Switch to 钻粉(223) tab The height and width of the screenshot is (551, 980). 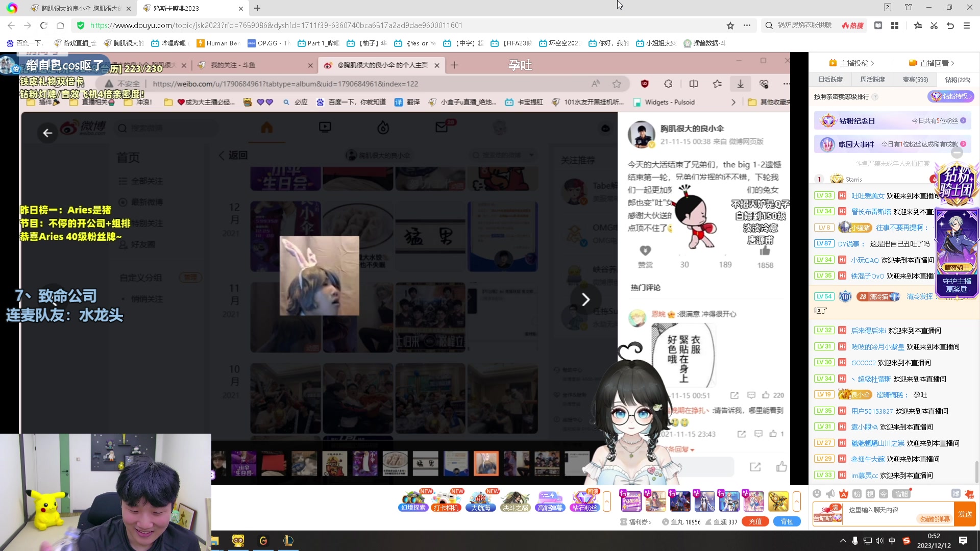point(958,80)
